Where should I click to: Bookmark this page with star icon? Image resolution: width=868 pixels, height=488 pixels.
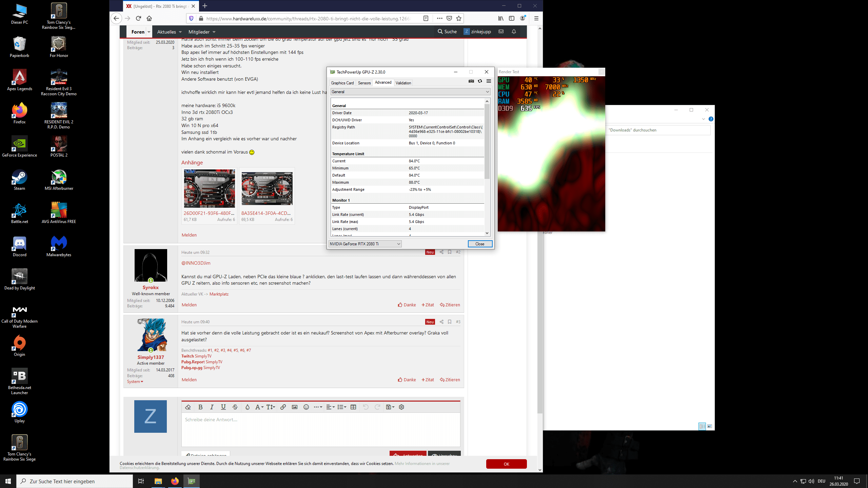[459, 18]
